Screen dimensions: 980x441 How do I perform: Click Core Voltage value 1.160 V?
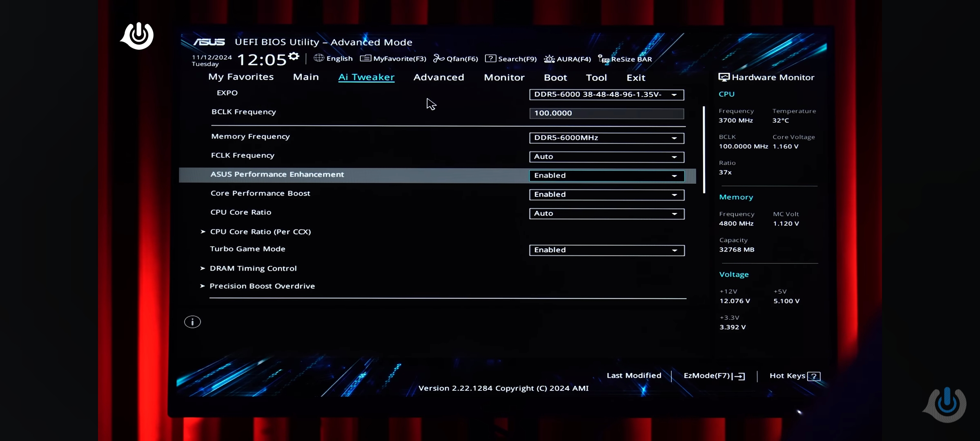pos(785,146)
